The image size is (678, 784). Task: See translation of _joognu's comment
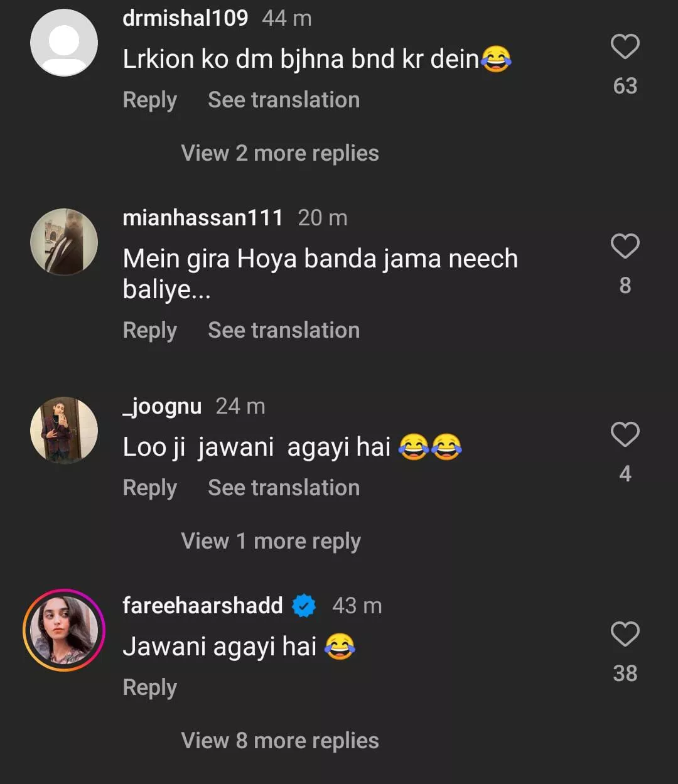click(x=284, y=488)
